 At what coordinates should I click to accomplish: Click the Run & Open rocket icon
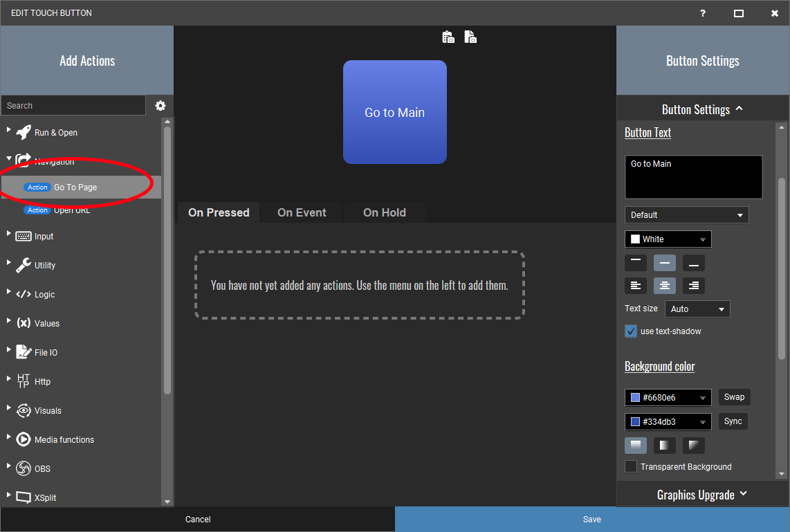24,133
